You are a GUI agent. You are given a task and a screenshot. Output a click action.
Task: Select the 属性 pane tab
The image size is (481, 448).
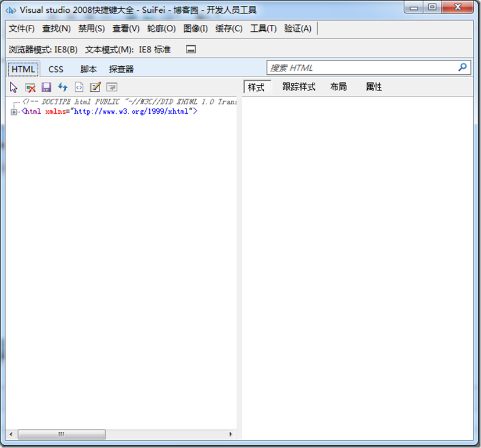[x=374, y=86]
